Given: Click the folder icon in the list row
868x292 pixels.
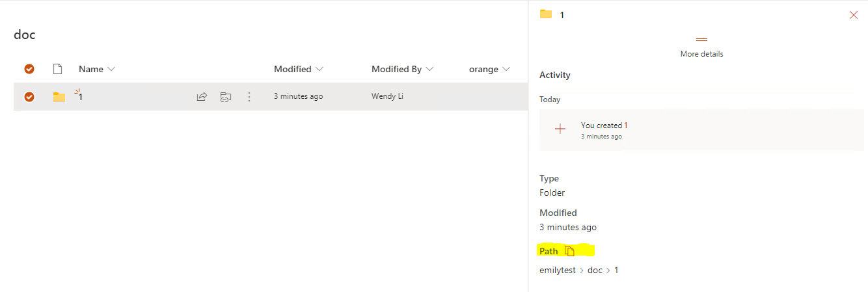Looking at the screenshot, I should (59, 97).
